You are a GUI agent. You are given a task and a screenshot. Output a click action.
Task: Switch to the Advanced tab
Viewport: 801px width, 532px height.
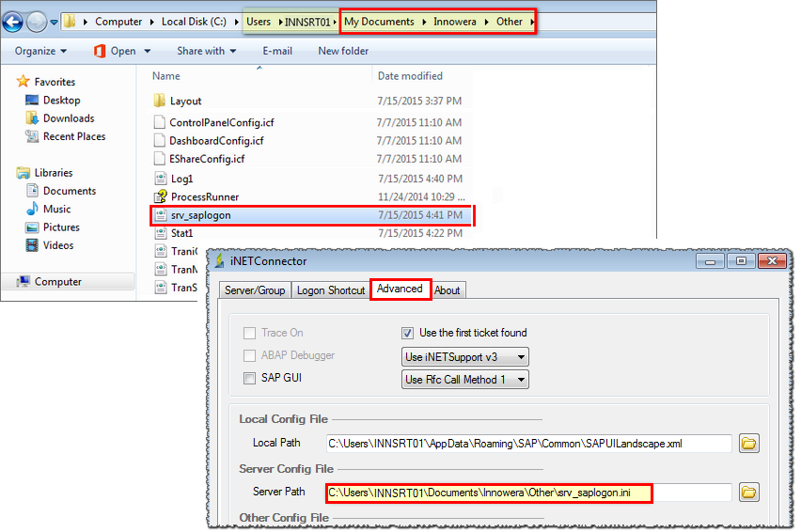click(400, 289)
